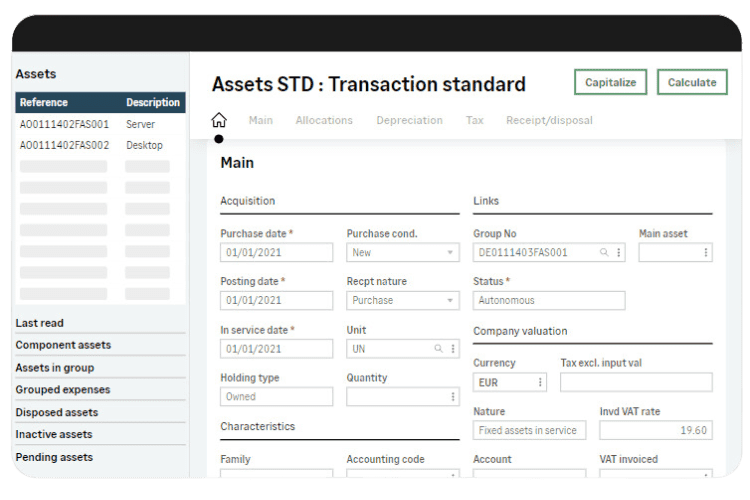
Task: Switch to the Allocations tab
Action: coord(324,120)
